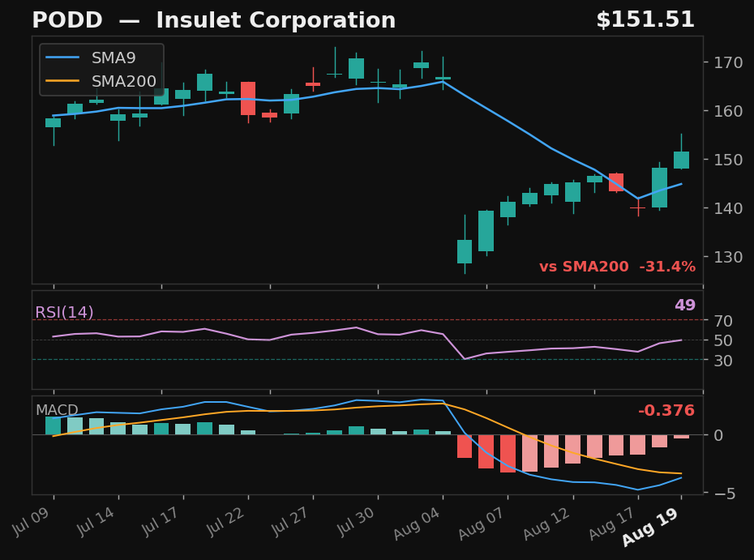Select the SMA200 legend entry
The image size is (754, 560).
[101, 81]
